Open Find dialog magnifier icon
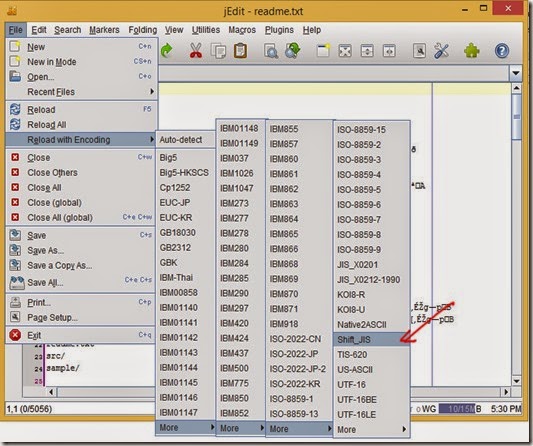 tap(271, 51)
